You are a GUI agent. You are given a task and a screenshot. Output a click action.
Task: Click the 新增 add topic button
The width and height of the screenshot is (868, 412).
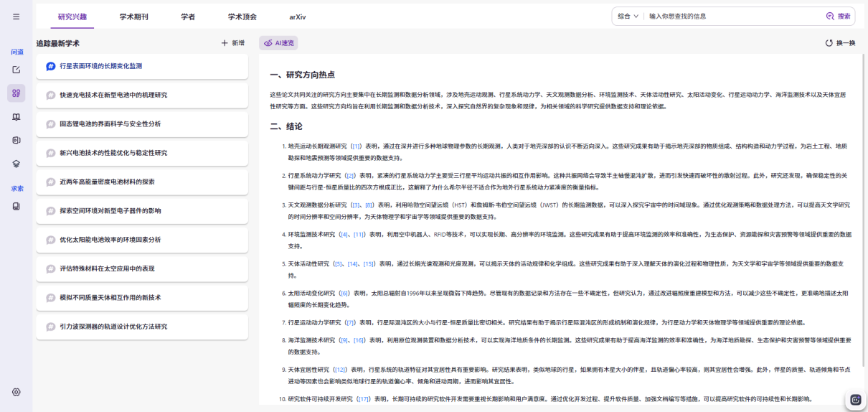click(x=233, y=43)
